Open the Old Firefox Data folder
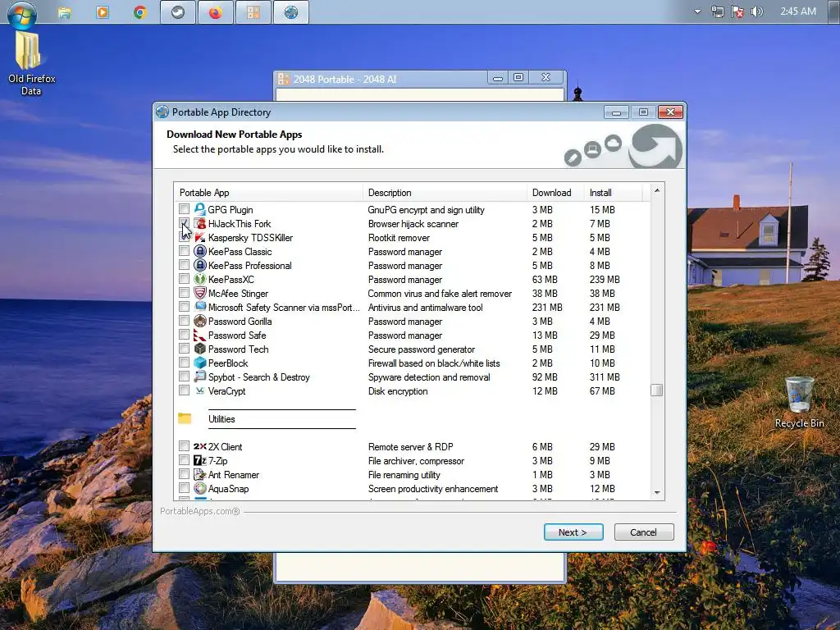Screen dimensions: 840x630 point(31,63)
